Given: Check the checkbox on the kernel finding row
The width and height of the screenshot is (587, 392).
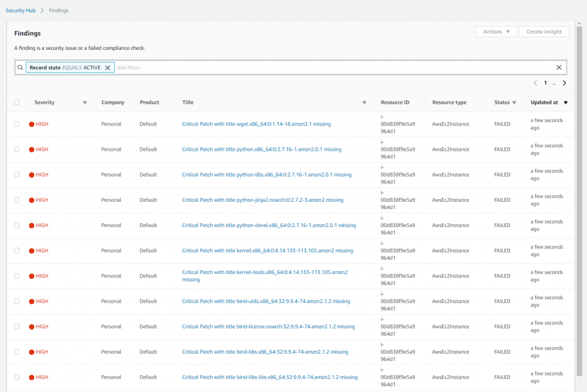Looking at the screenshot, I should (17, 250).
